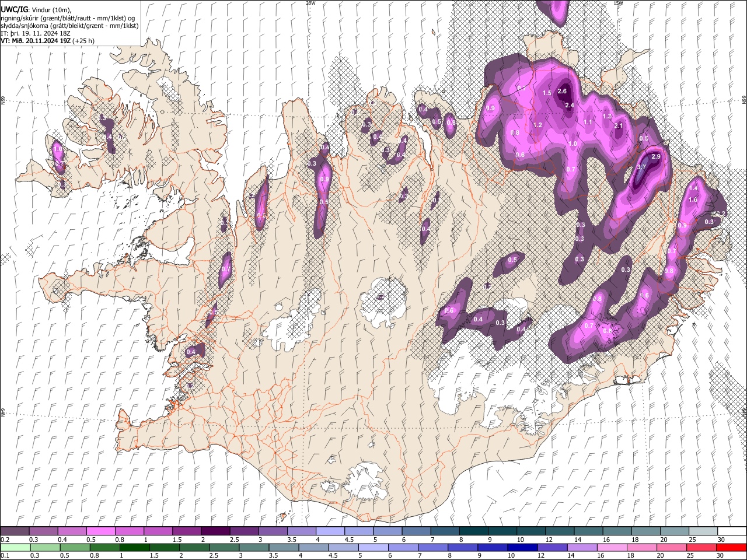747x560 pixels.
Task: Pick the lower-row blue swatch between 7 and 8
Action: 433,548
